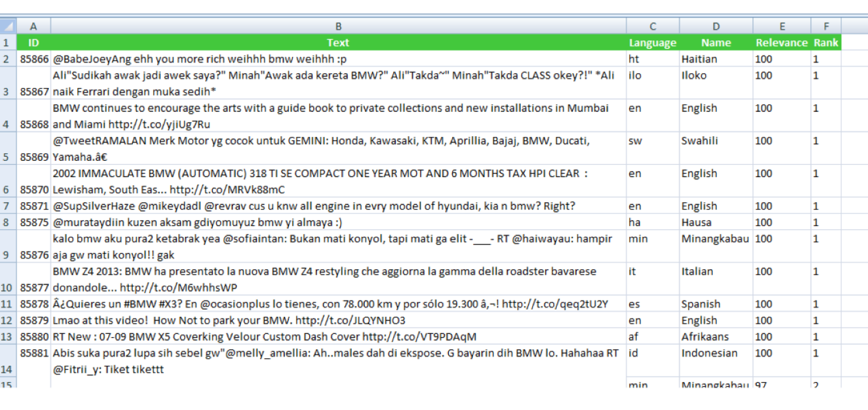
Task: Click row 12 header number
Action: 8,320
